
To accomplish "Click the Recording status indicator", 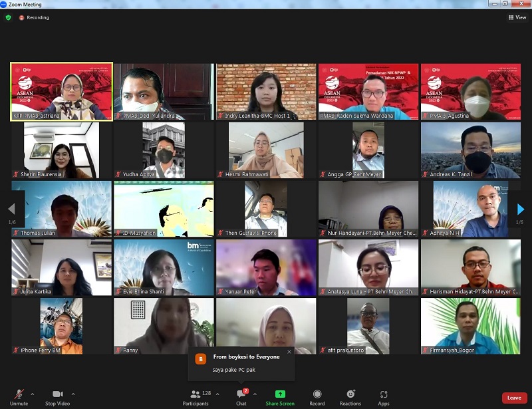I will click(x=34, y=17).
